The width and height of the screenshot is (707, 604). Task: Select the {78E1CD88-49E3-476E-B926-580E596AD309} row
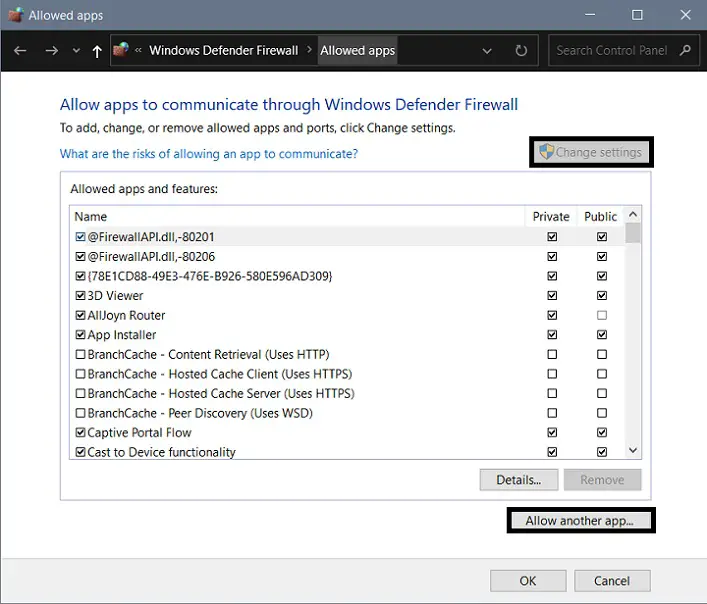[x=347, y=276]
